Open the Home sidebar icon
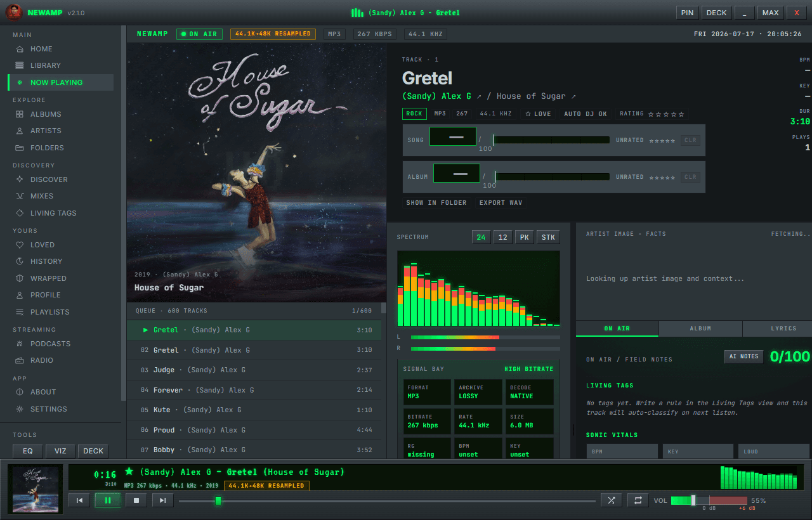 (20, 49)
